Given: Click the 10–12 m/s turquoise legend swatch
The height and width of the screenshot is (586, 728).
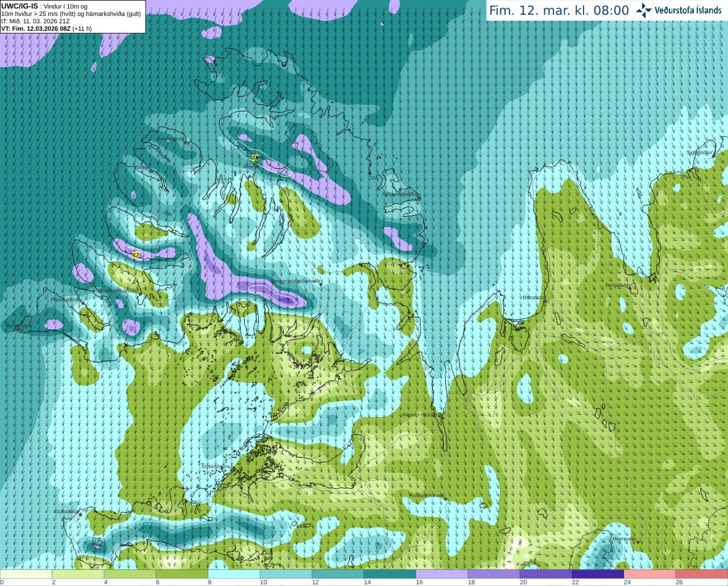Looking at the screenshot, I should 286,574.
